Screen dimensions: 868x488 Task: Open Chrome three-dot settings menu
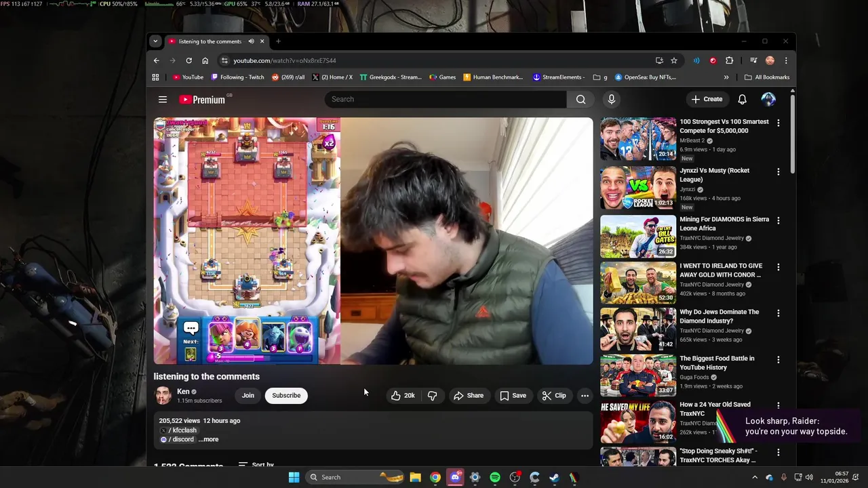point(786,60)
